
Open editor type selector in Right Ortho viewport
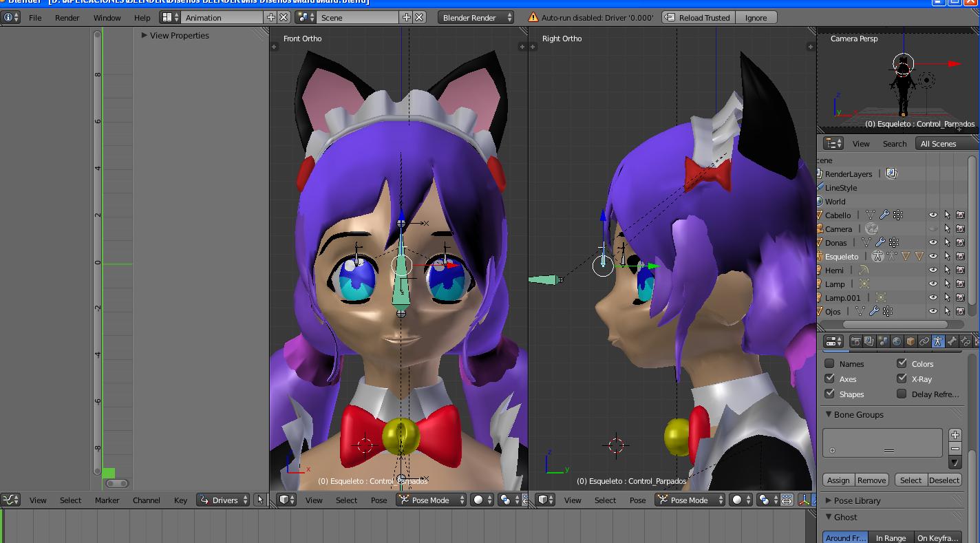click(545, 500)
